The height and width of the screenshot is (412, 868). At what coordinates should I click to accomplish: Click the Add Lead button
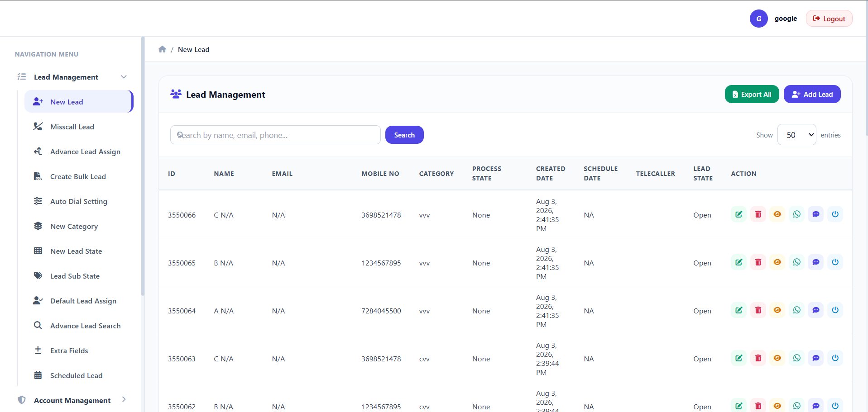pyautogui.click(x=812, y=94)
